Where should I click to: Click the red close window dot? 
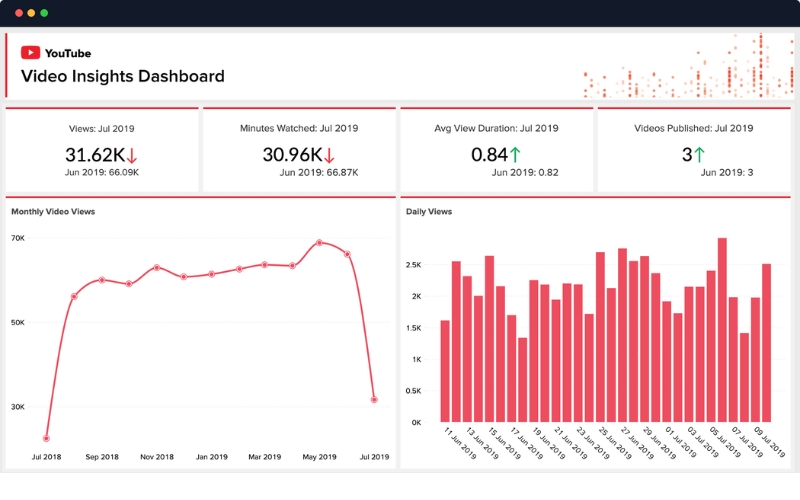pos(16,13)
